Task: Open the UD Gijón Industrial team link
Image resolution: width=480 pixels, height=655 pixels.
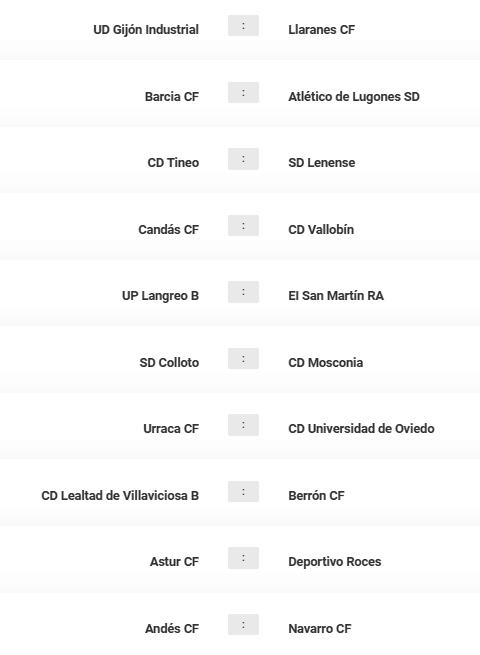Action: [146, 30]
